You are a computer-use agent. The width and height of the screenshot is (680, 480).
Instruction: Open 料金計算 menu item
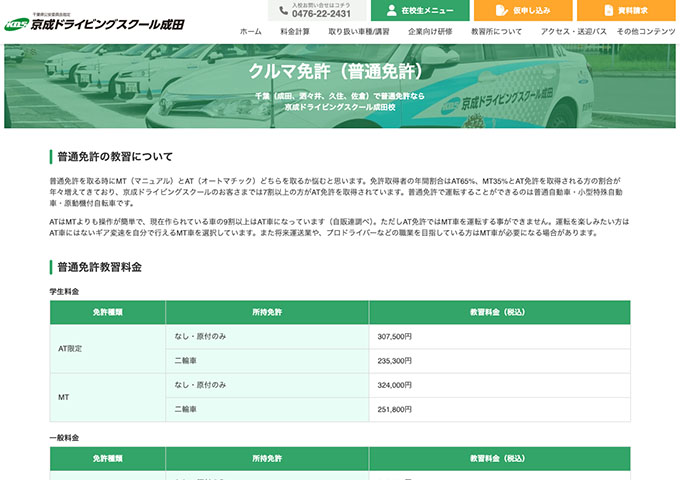point(295,32)
